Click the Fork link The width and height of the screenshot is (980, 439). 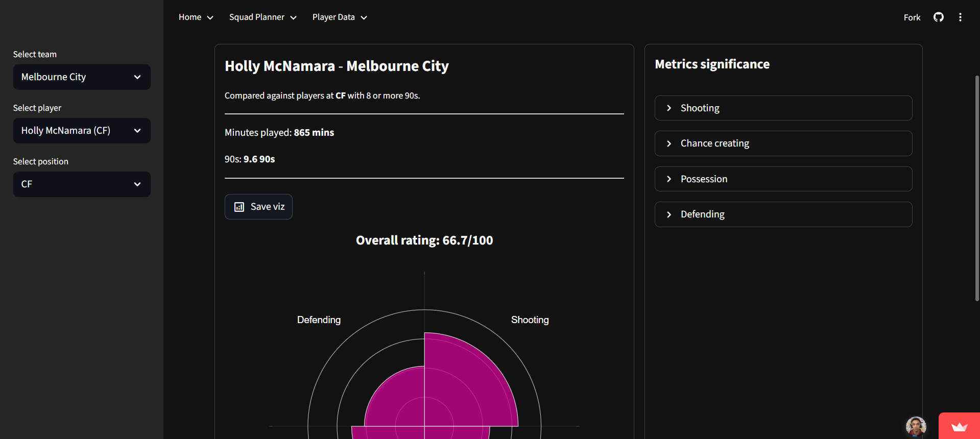point(912,17)
